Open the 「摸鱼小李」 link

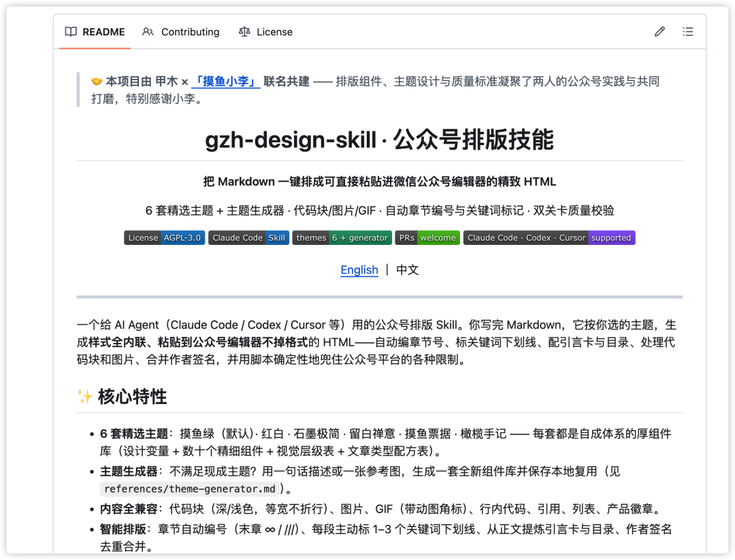click(226, 82)
